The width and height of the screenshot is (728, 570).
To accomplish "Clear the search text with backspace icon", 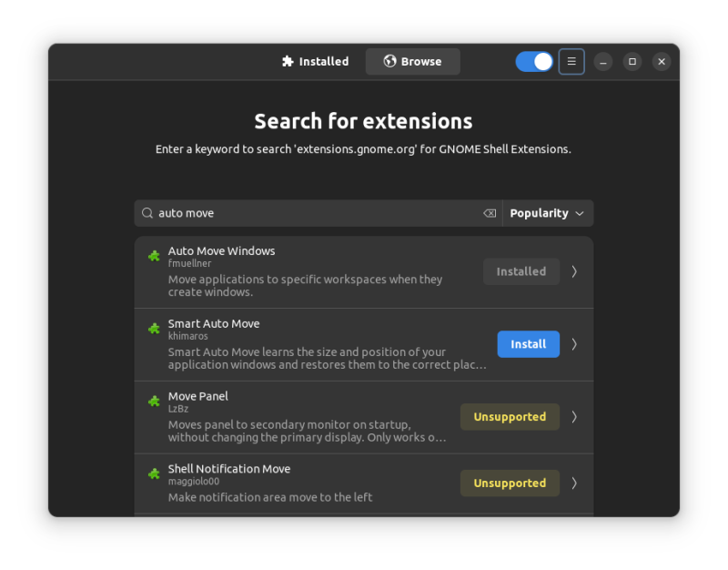I will point(490,213).
